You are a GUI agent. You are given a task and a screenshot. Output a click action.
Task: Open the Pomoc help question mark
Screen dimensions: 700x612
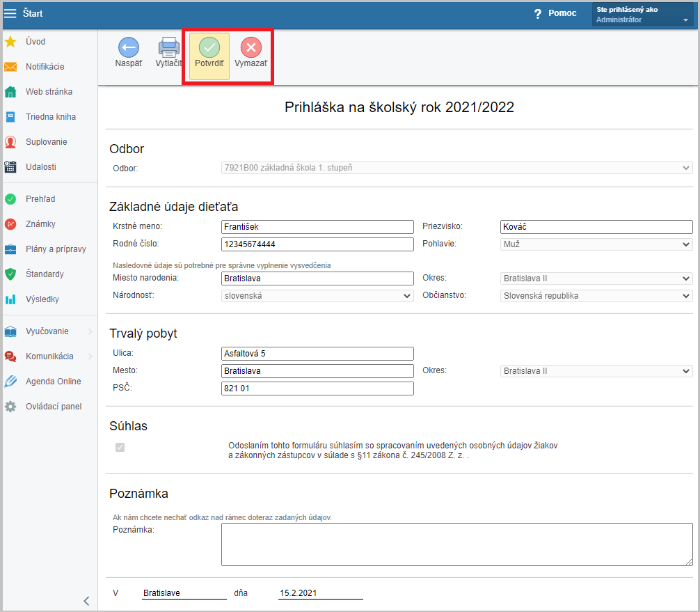pos(537,14)
